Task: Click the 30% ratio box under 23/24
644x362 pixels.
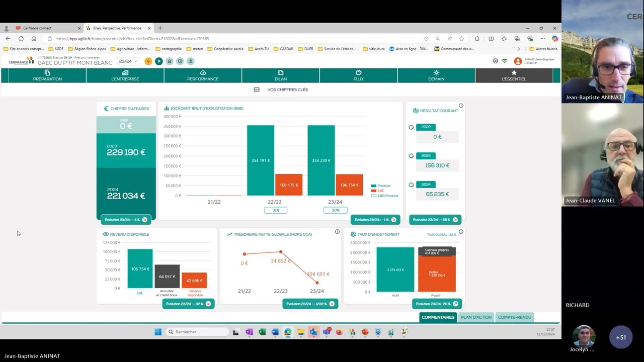Action: pyautogui.click(x=336, y=210)
